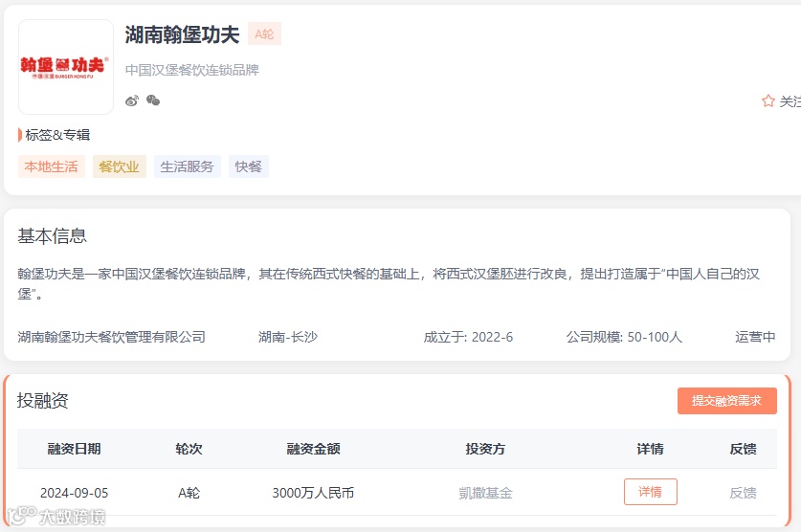801x532 pixels.
Task: Click the A轮 cell in financing row
Action: 189,493
